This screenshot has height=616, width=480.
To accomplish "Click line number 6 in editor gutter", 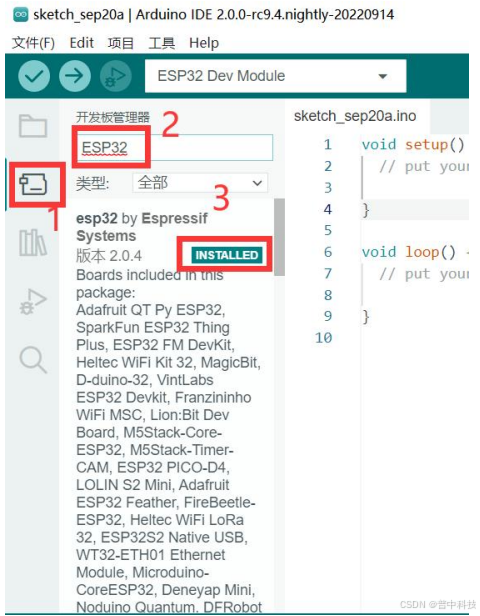I will (328, 252).
